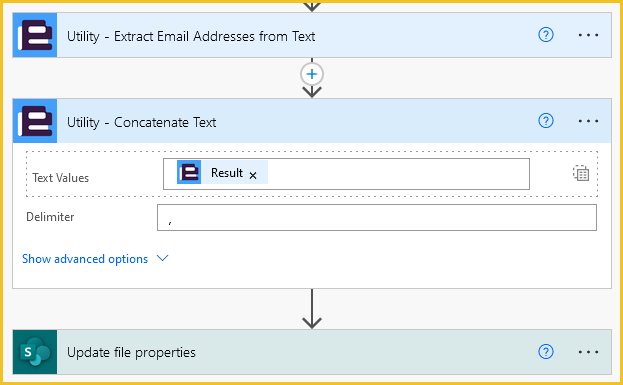Image resolution: width=623 pixels, height=385 pixels.
Task: Click the Delimiter input field
Action: tap(377, 217)
